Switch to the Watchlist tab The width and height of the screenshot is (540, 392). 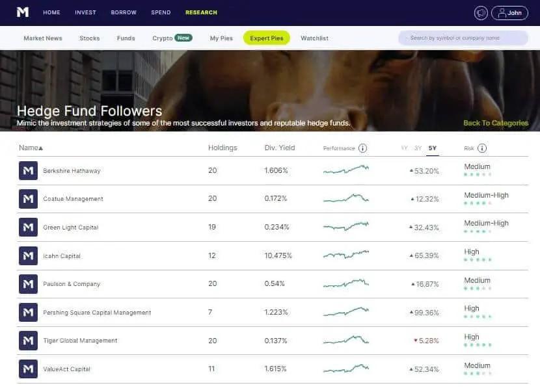pos(314,38)
